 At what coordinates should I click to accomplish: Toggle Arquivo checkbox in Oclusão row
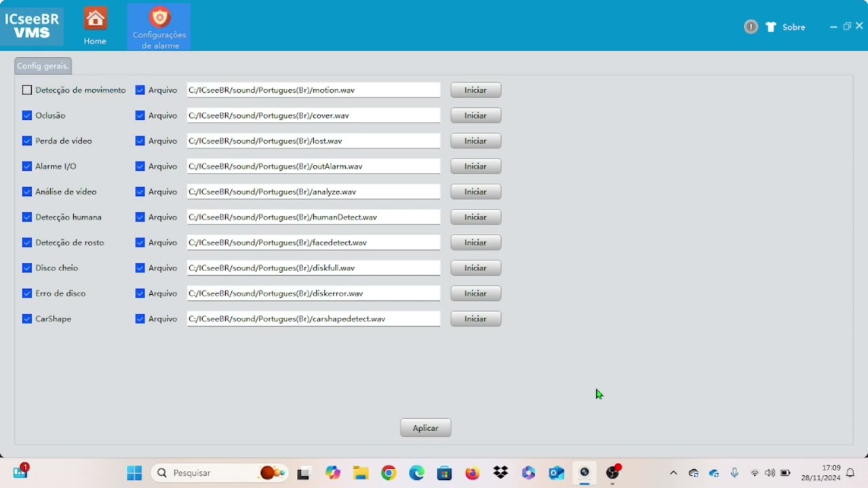click(140, 115)
